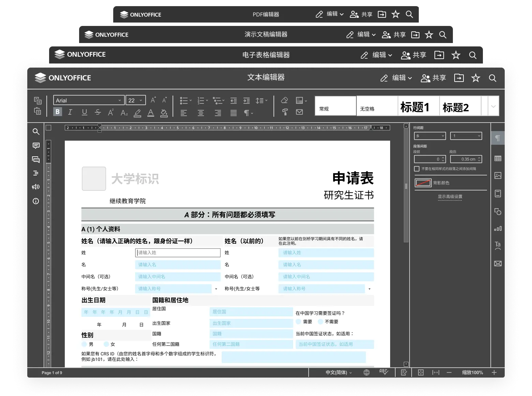Open search from left sidebar
This screenshot has height=396, width=532.
click(x=36, y=131)
